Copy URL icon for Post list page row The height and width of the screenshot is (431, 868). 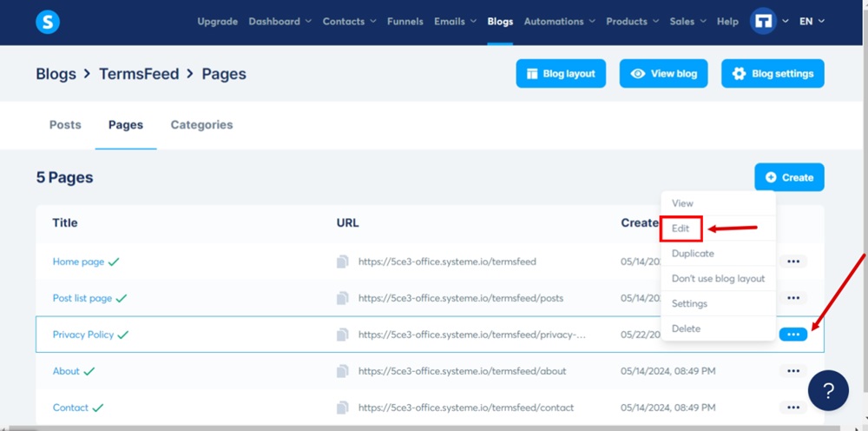(343, 298)
